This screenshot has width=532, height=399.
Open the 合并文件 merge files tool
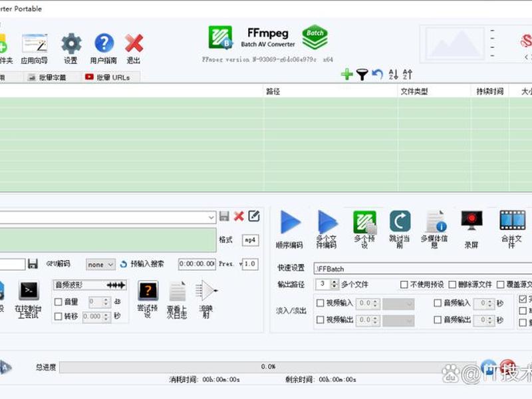coord(512,229)
